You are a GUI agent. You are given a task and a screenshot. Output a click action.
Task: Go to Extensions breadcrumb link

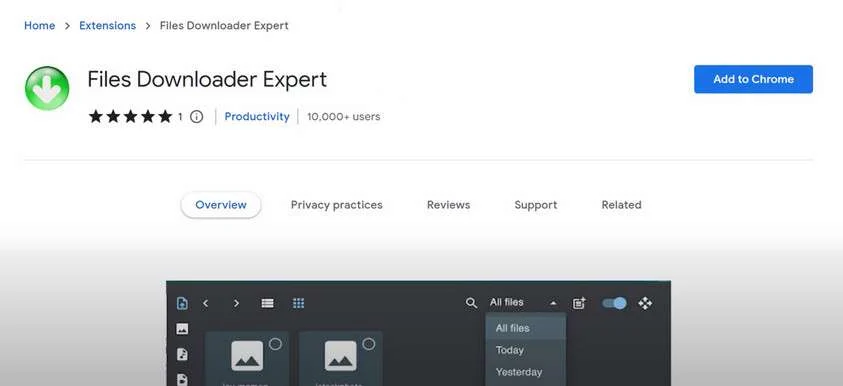(x=108, y=25)
